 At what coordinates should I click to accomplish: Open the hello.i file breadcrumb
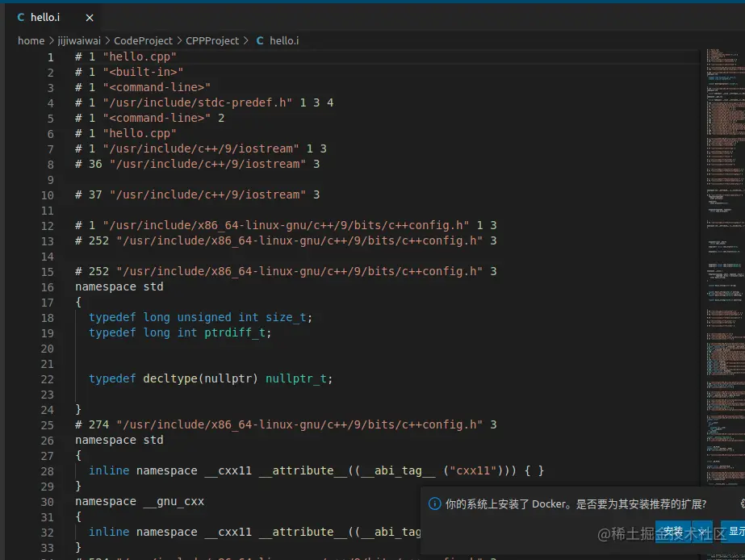pos(278,41)
